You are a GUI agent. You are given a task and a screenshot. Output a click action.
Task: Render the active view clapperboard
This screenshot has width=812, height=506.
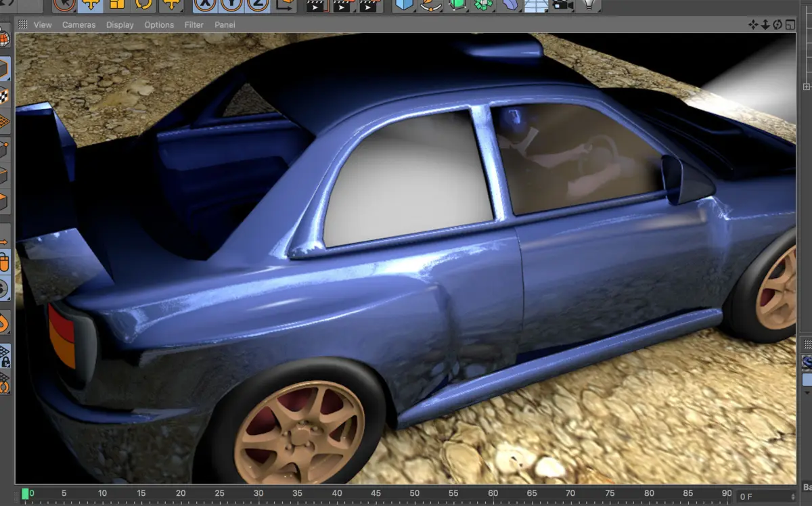click(x=316, y=5)
